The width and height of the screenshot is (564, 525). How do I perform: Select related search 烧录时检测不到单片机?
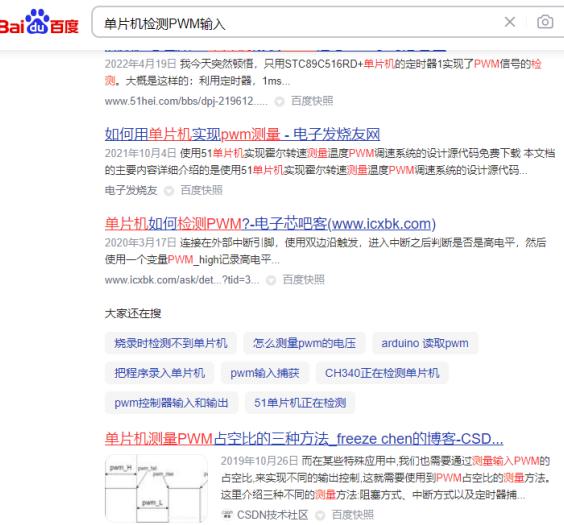170,343
